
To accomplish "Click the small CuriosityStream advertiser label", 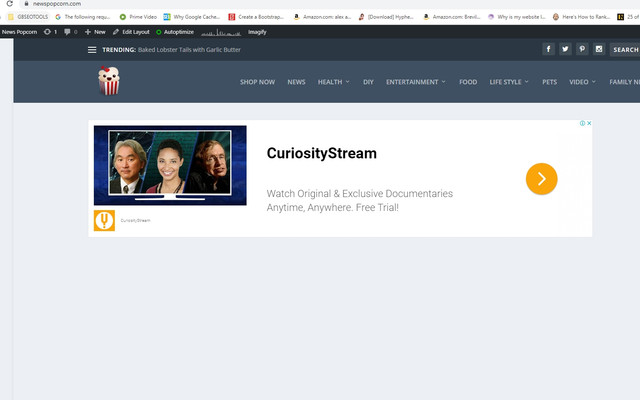I will (136, 220).
